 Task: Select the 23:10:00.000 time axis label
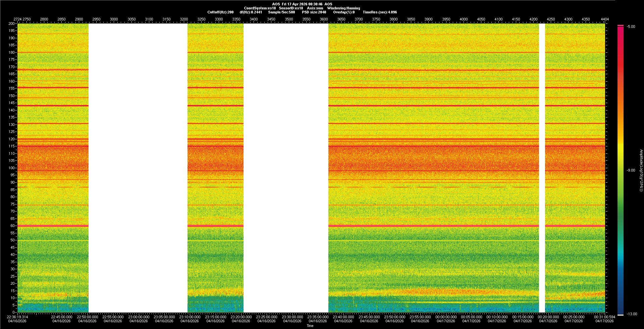click(190, 317)
